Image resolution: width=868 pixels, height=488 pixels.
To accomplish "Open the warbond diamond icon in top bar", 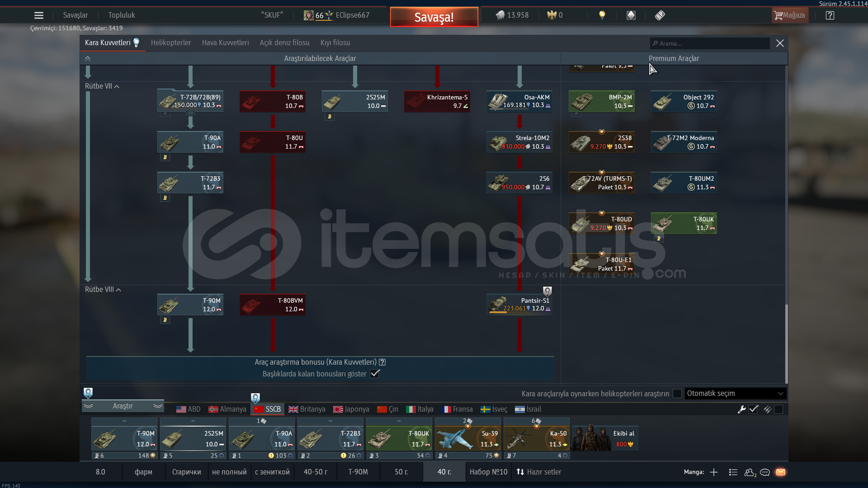I will click(x=631, y=15).
